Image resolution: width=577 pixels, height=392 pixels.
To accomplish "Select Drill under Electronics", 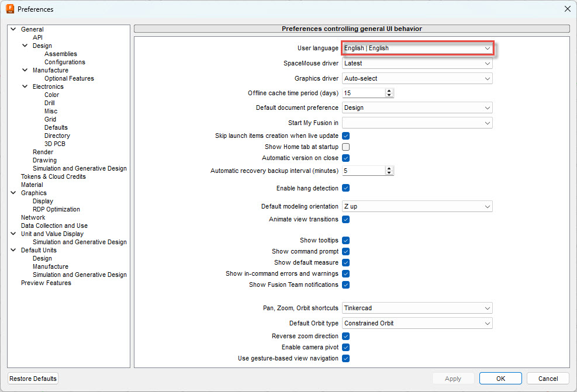I will click(x=49, y=103).
